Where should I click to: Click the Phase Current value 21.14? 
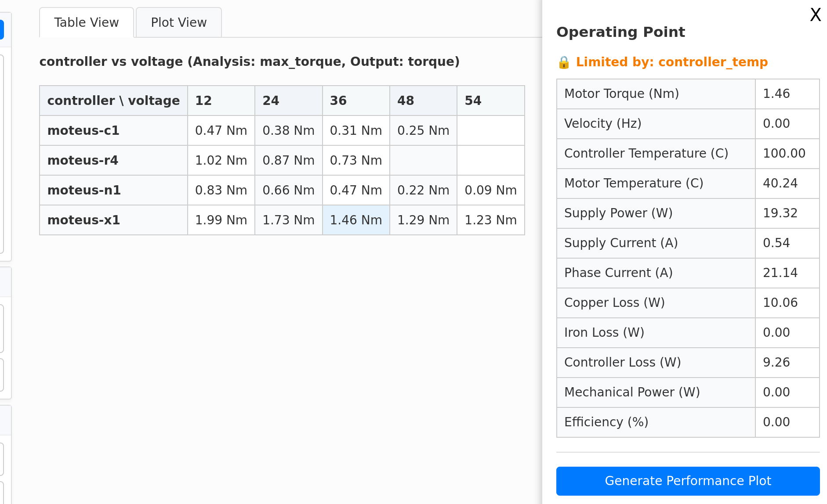[780, 273]
